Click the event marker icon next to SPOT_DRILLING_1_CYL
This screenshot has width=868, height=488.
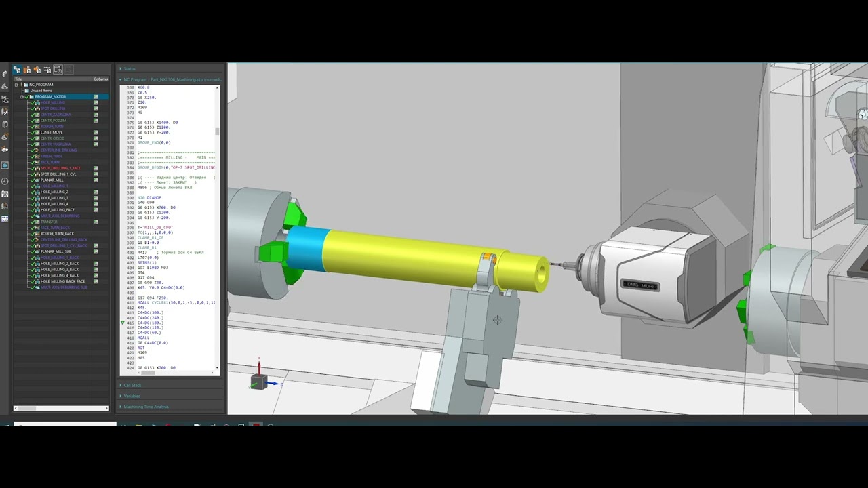[96, 174]
